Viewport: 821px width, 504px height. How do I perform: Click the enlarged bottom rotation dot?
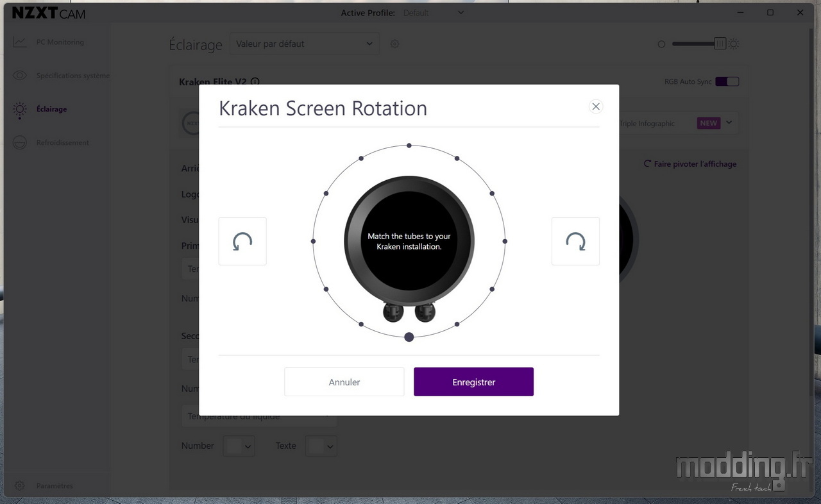[x=409, y=337]
